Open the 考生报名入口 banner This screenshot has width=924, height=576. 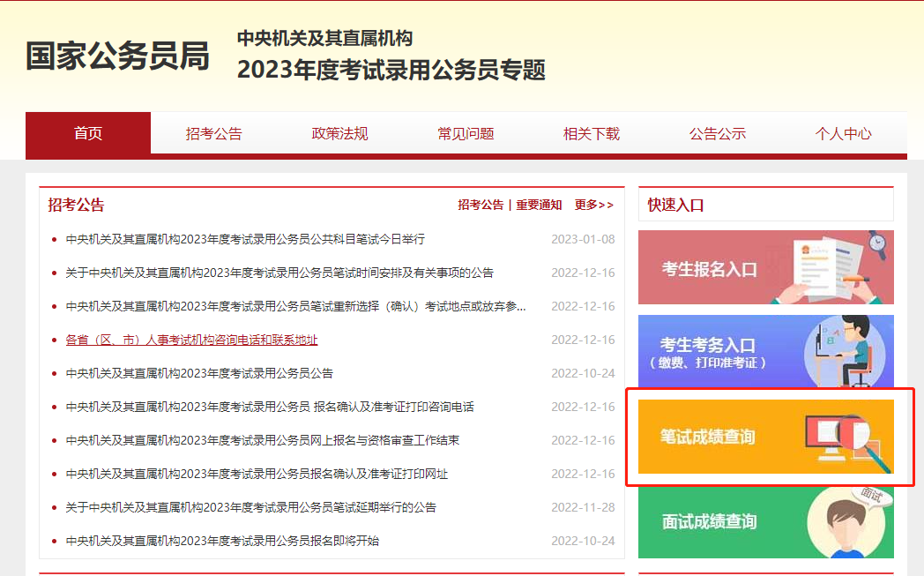(x=765, y=267)
